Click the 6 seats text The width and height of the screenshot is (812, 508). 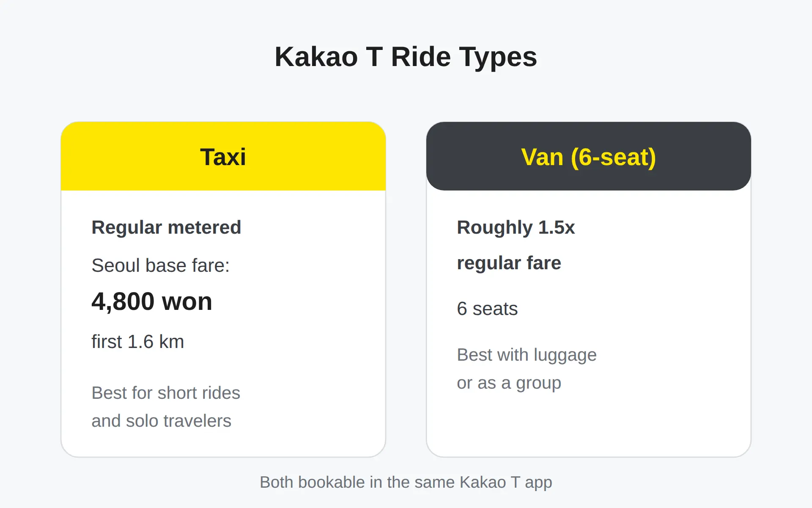tap(487, 309)
